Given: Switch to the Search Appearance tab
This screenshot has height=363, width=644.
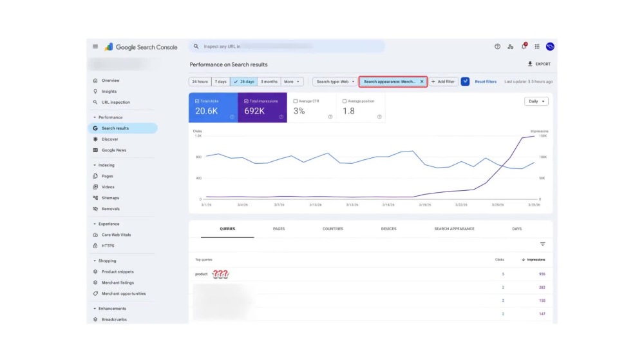Looking at the screenshot, I should tap(454, 229).
